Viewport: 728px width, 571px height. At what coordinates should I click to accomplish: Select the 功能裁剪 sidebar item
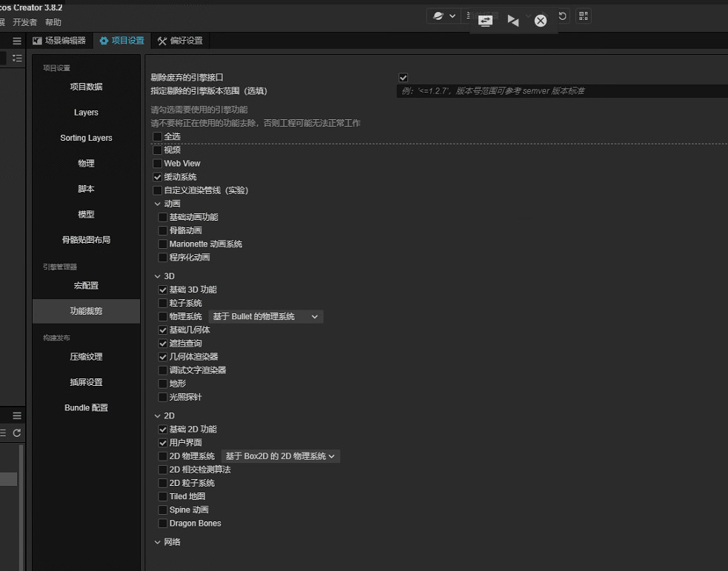click(x=86, y=311)
